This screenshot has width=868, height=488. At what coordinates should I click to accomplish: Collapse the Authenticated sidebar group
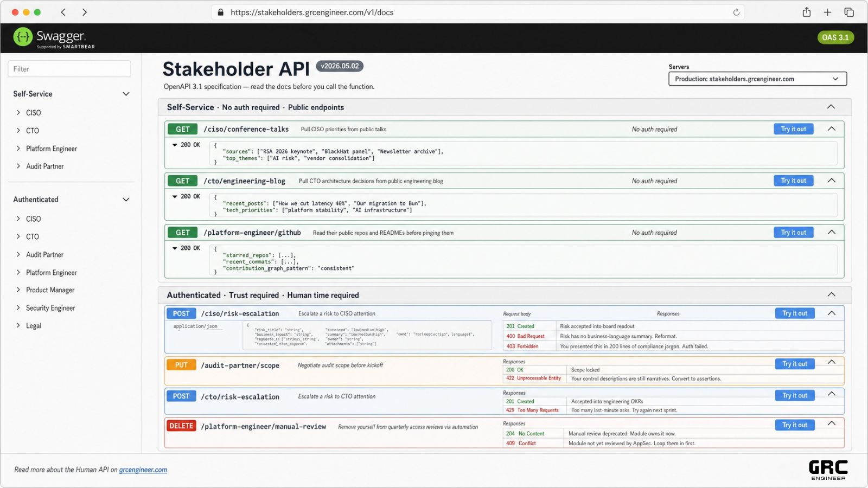point(126,200)
